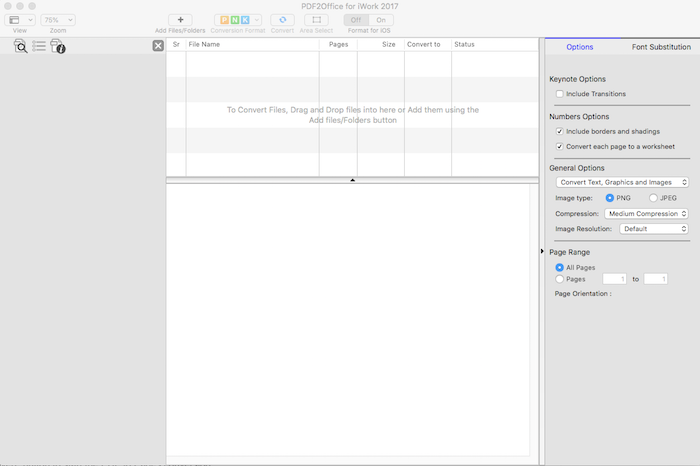
Task: Click the File Name column header
Action: [253, 44]
